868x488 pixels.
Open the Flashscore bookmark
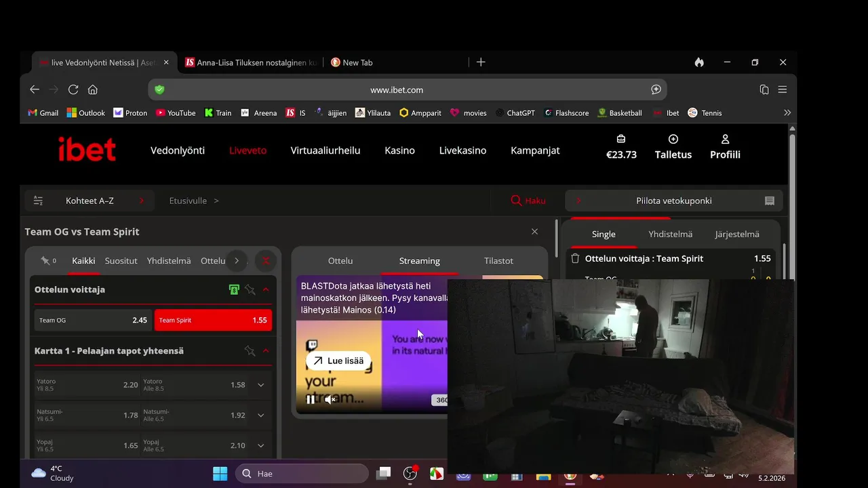click(x=566, y=113)
